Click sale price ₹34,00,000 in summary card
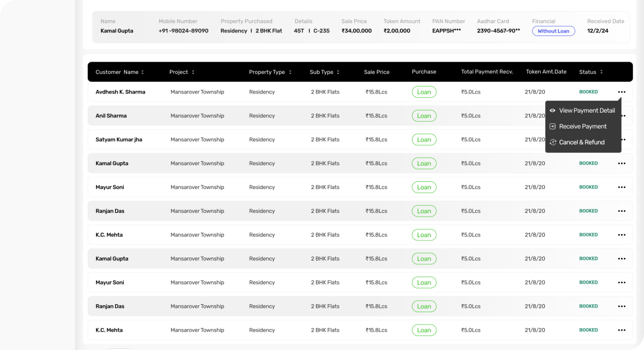Image resolution: width=644 pixels, height=350 pixels. click(x=357, y=31)
